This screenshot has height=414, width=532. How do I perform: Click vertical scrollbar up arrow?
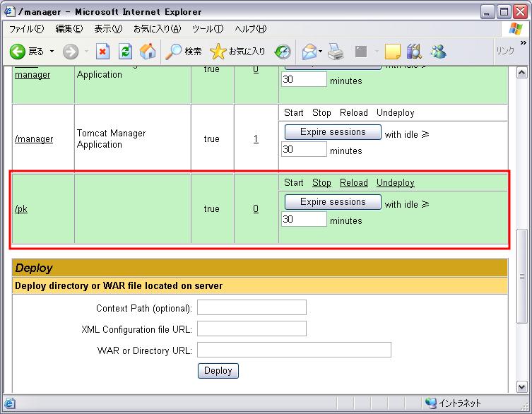click(x=522, y=73)
